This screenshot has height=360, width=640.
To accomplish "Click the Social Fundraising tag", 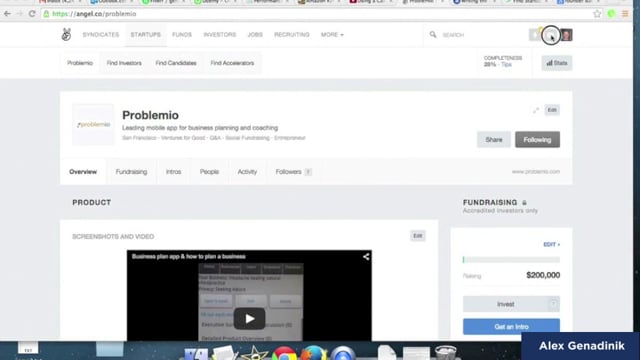I will [x=247, y=138].
